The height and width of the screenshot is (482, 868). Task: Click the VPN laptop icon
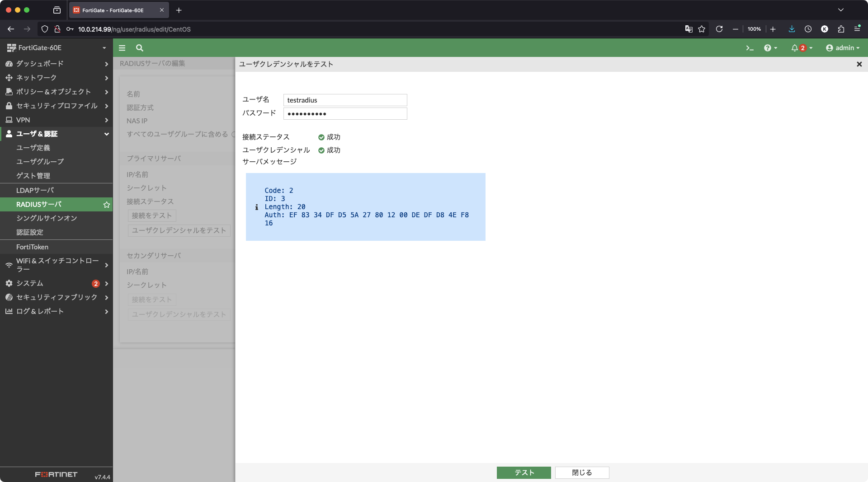coord(9,120)
